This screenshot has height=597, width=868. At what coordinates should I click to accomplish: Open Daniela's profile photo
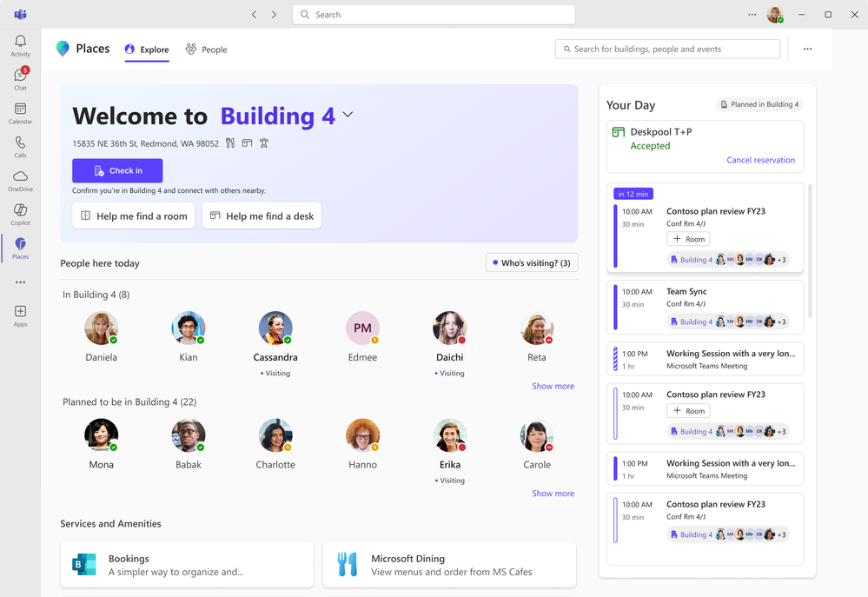pos(102,328)
